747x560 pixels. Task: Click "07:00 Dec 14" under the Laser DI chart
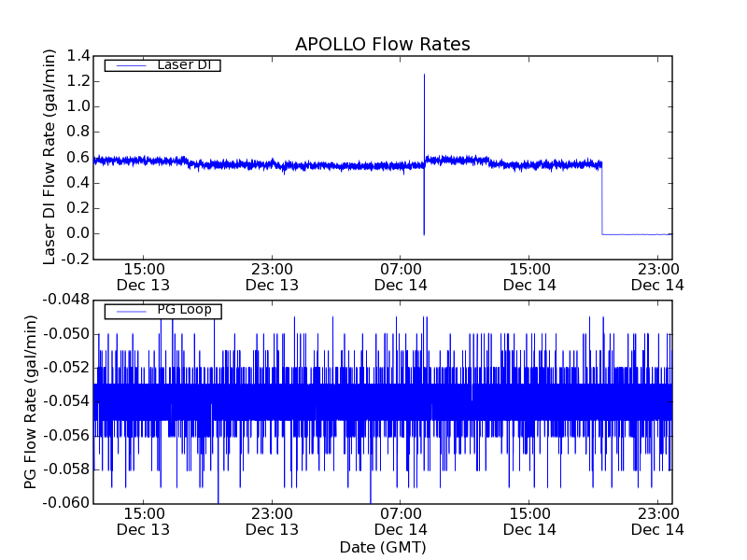[401, 277]
